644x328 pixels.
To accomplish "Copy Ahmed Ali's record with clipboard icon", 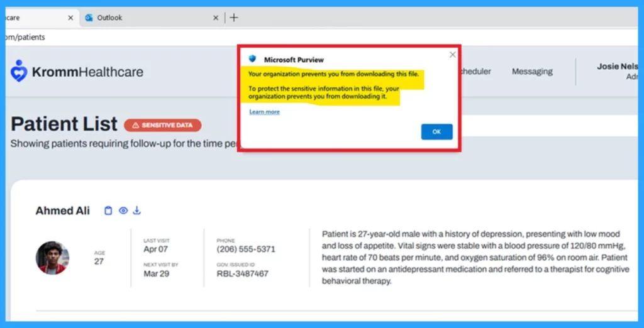I will coord(108,210).
